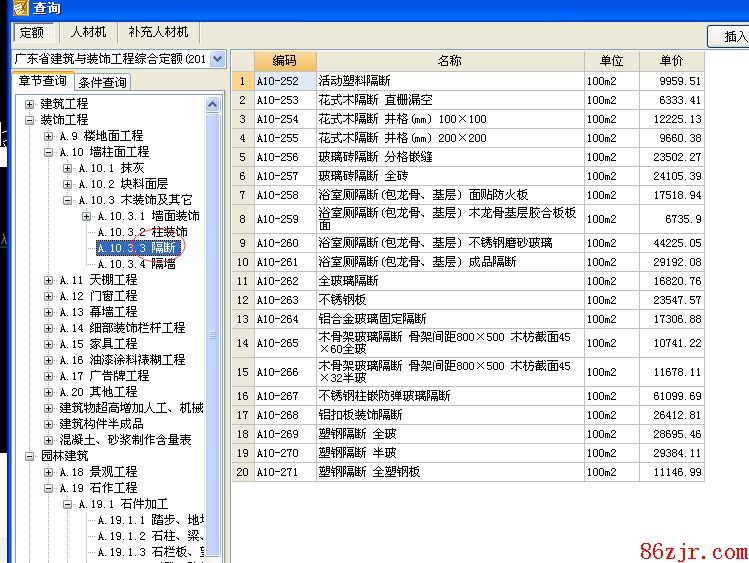
Task: Select row A10-262 全玻璃隔断
Action: click(x=450, y=281)
